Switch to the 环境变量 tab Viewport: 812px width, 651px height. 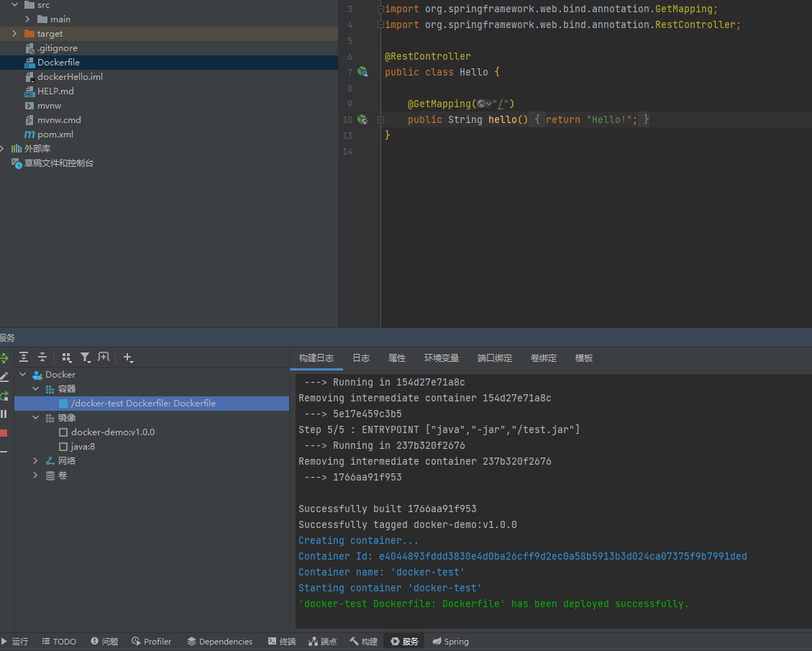coord(441,358)
